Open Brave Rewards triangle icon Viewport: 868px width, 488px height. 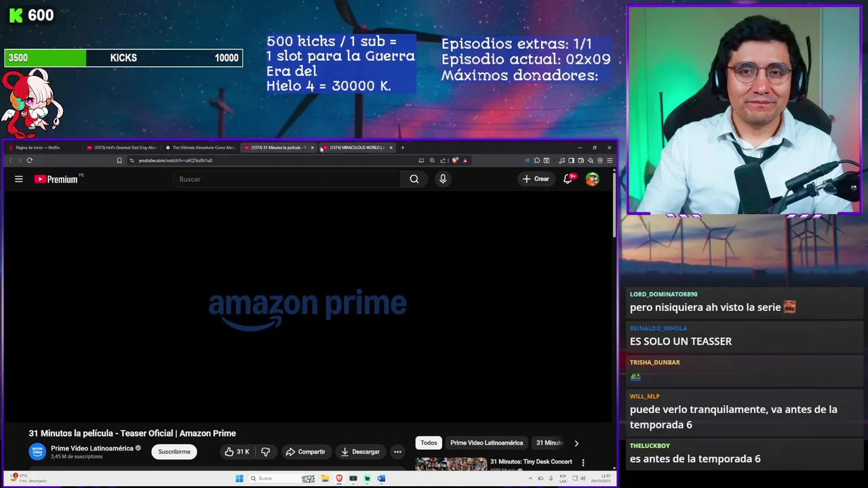click(465, 161)
